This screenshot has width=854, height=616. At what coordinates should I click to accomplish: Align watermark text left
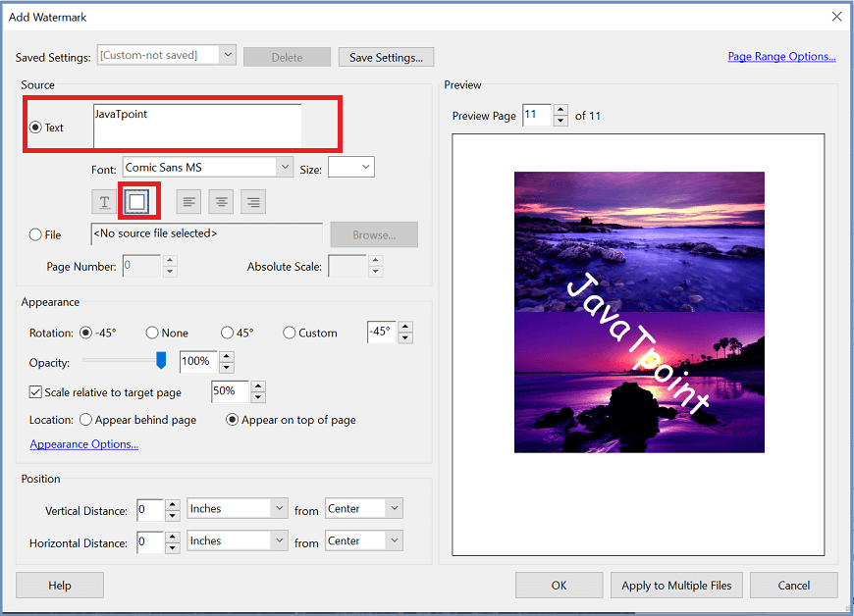pyautogui.click(x=188, y=202)
